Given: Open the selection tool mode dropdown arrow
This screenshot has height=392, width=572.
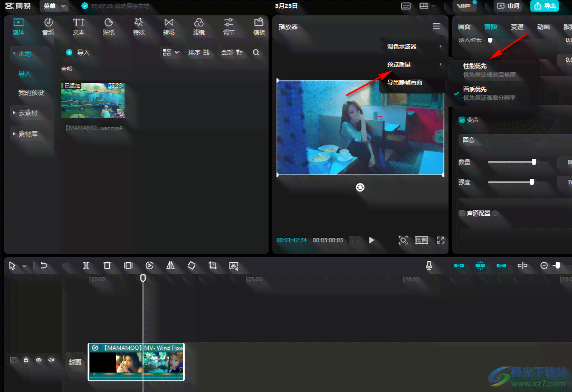Looking at the screenshot, I should click(24, 266).
